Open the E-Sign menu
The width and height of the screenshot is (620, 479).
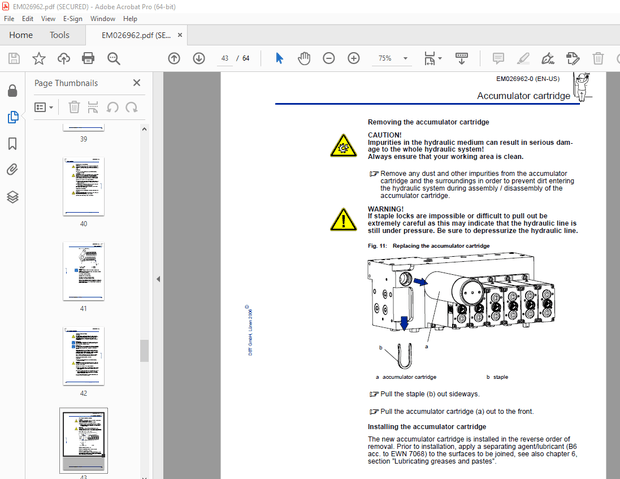73,19
